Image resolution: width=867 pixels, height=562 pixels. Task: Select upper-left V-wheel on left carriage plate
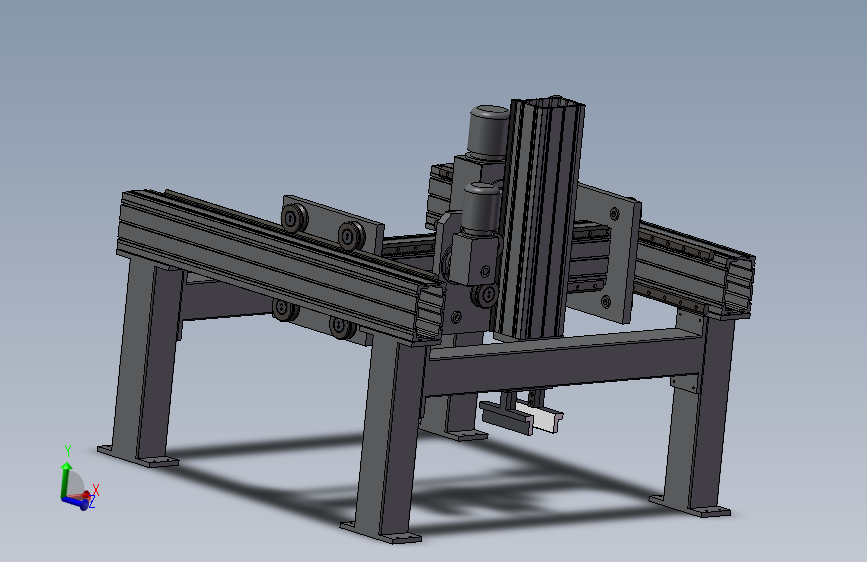click(294, 218)
